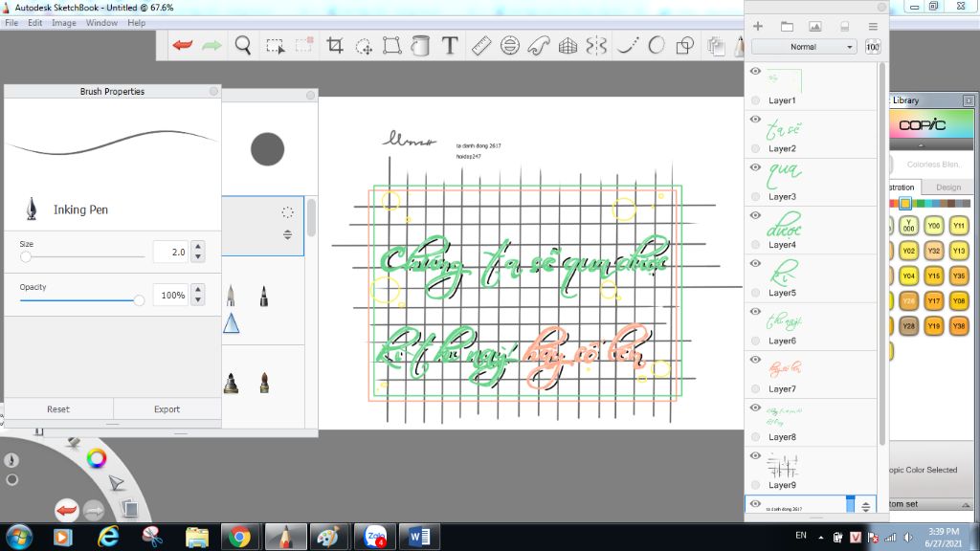Select the Distort transform tool
The width and height of the screenshot is (980, 551).
point(391,45)
